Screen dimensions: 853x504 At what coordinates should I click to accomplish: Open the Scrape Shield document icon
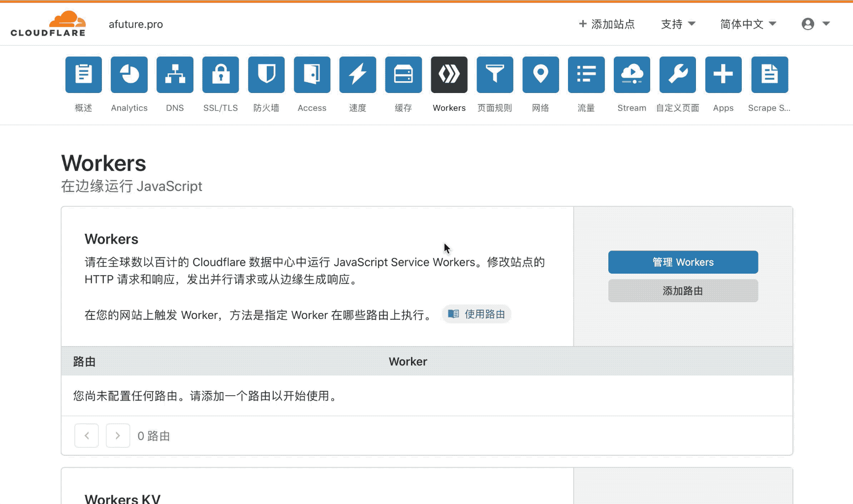pos(770,75)
